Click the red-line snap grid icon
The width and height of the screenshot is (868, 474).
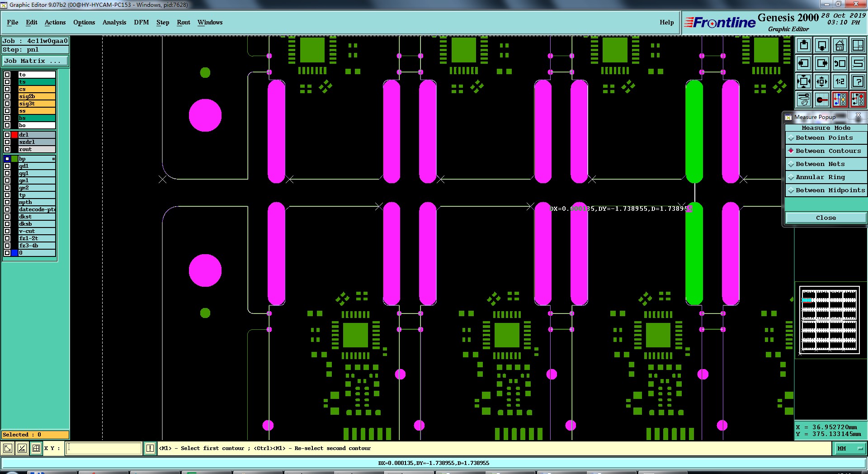(822, 100)
